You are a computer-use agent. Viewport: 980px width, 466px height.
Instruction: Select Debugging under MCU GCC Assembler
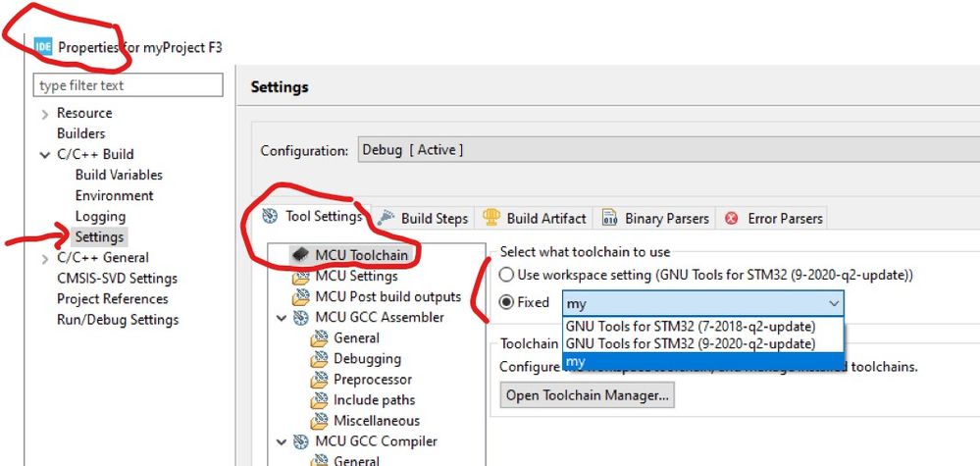point(368,358)
